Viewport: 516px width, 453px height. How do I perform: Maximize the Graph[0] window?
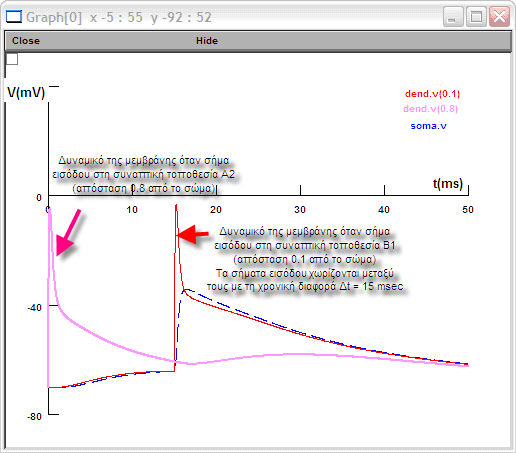pyautogui.click(x=476, y=17)
